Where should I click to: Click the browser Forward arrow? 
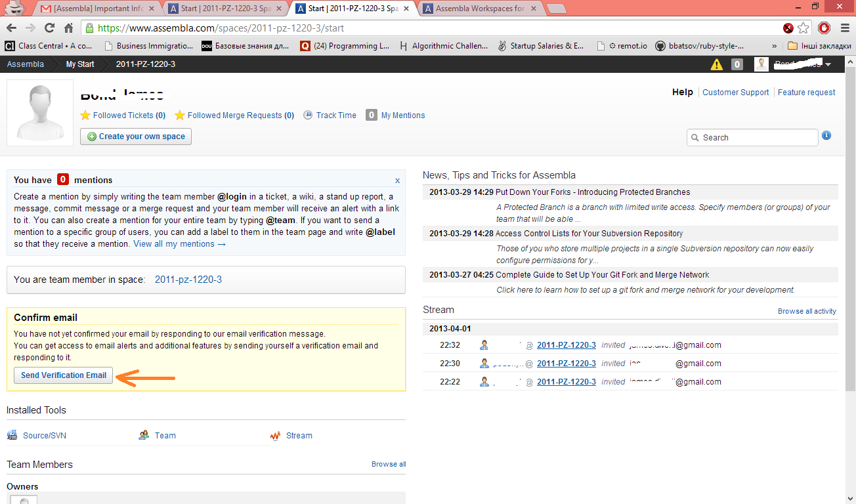point(30,28)
